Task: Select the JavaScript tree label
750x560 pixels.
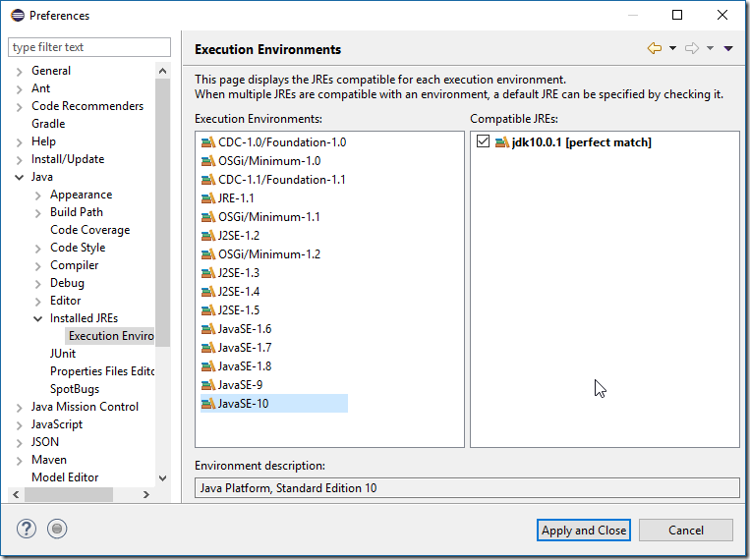Action: (x=57, y=424)
